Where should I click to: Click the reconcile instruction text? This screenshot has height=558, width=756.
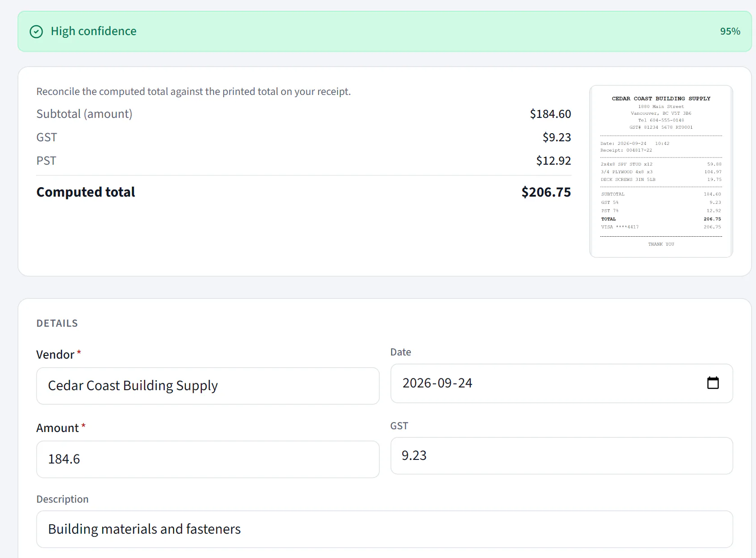(x=193, y=91)
